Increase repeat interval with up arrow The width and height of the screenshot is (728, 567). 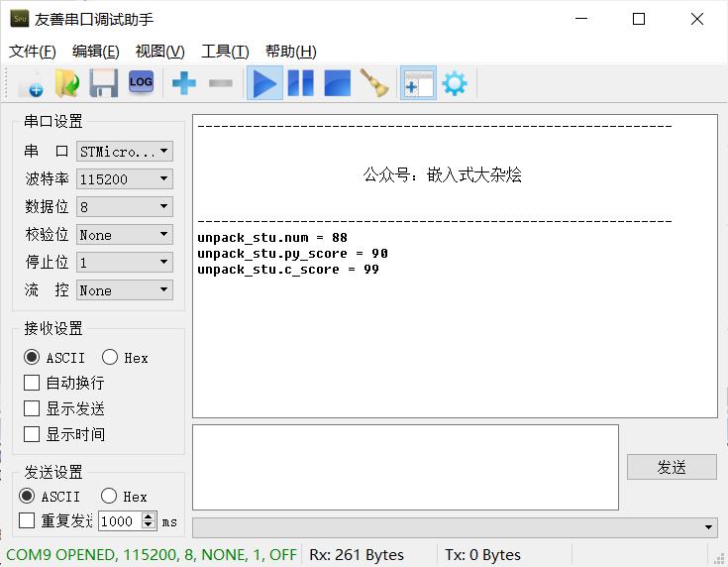pyautogui.click(x=149, y=516)
